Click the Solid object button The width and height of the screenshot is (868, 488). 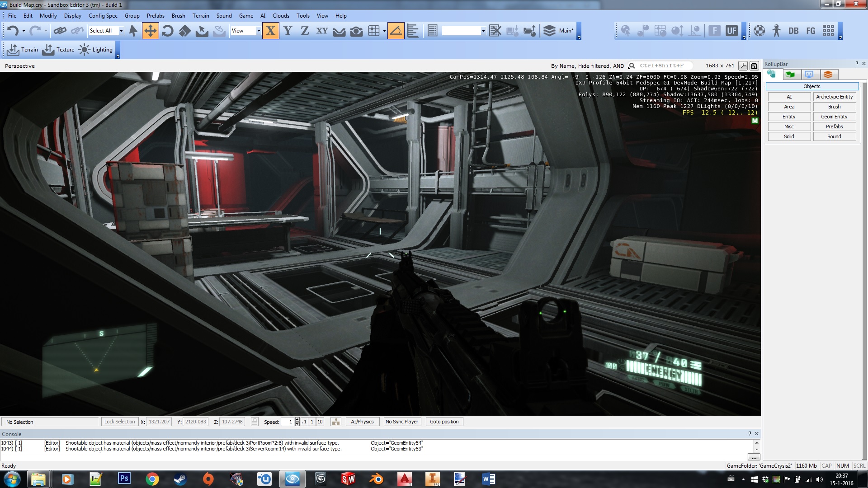click(789, 136)
